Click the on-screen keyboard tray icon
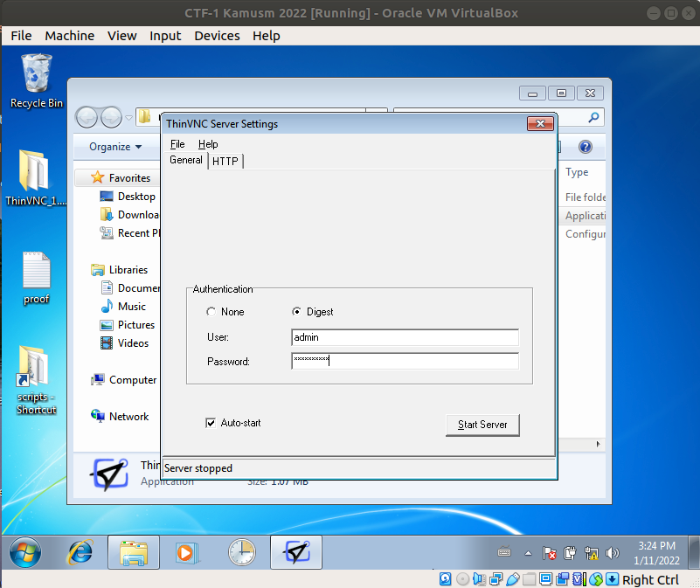 pyautogui.click(x=504, y=552)
